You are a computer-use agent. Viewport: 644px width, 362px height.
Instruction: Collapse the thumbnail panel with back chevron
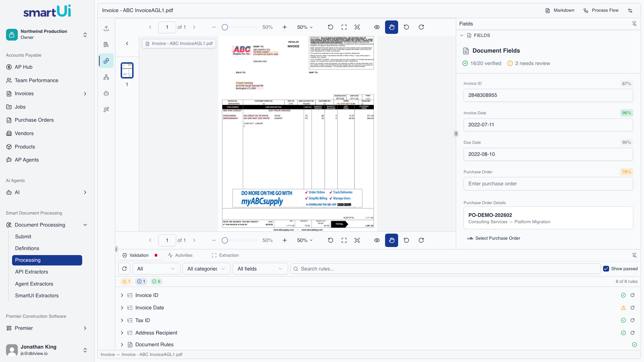click(127, 44)
